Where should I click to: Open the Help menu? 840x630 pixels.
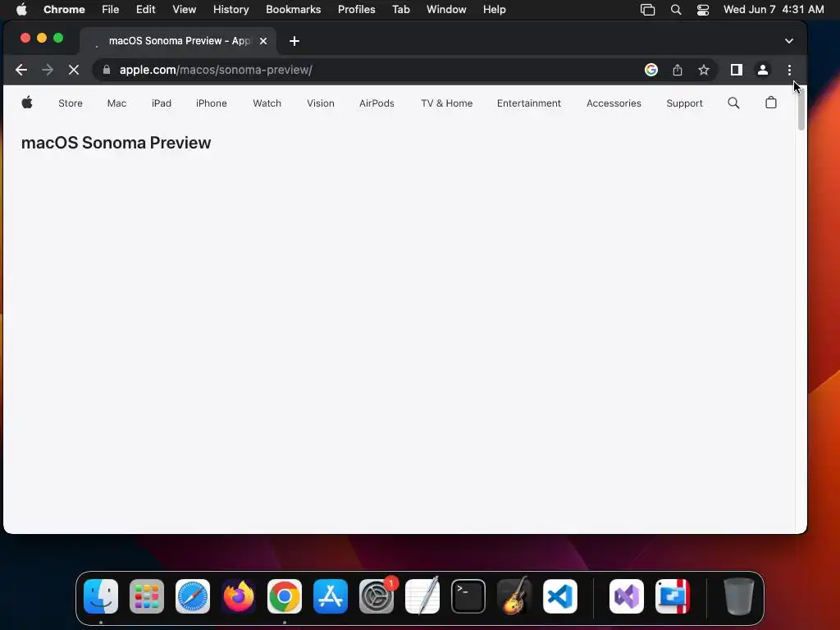pos(494,9)
